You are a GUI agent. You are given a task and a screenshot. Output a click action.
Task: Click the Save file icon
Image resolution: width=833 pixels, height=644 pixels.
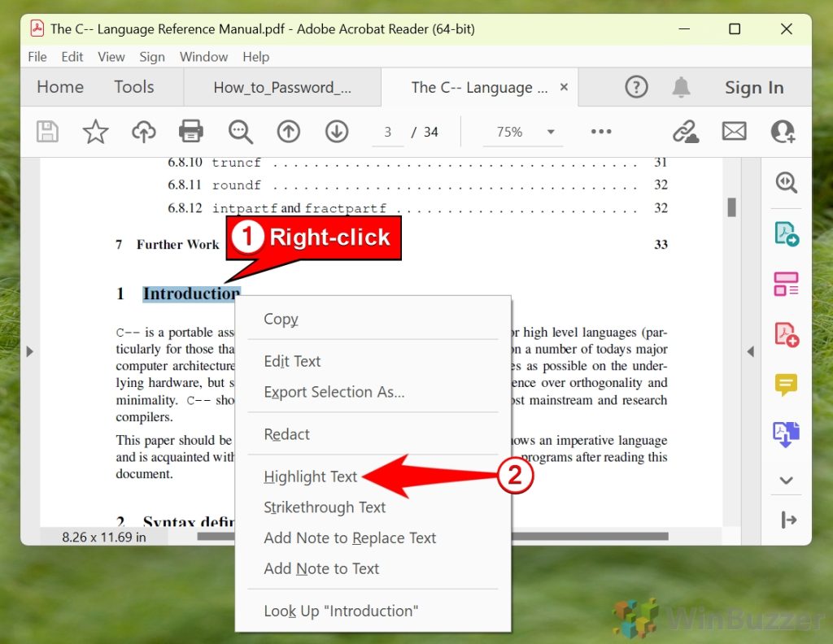coord(47,132)
